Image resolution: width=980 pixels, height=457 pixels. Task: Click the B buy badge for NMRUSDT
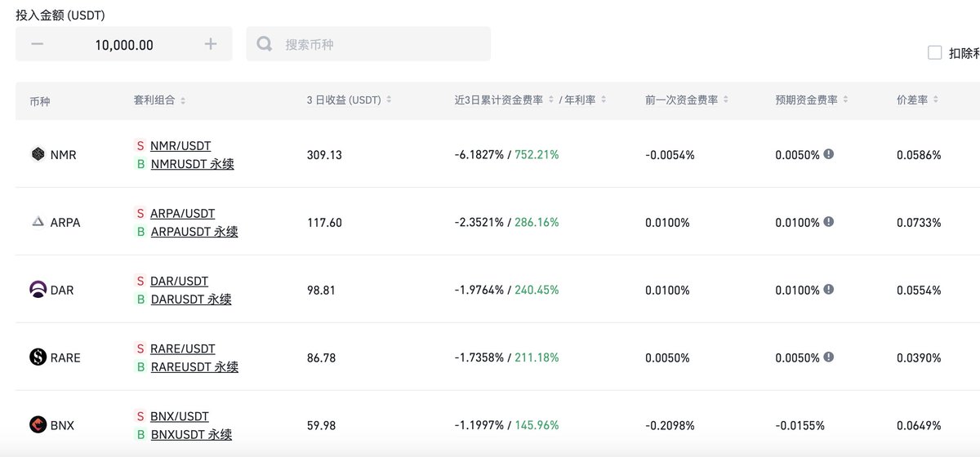(140, 164)
